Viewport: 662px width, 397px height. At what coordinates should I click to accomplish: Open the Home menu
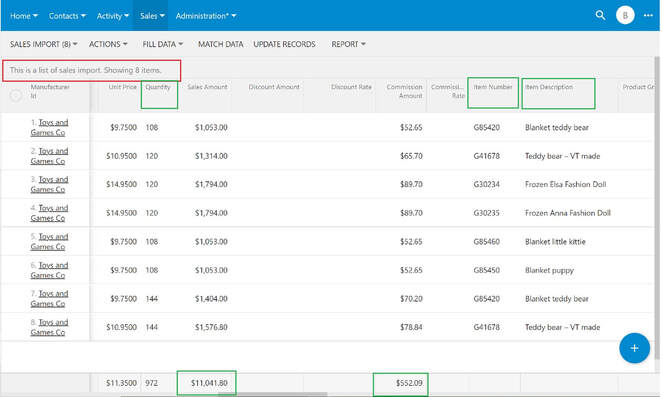[24, 16]
